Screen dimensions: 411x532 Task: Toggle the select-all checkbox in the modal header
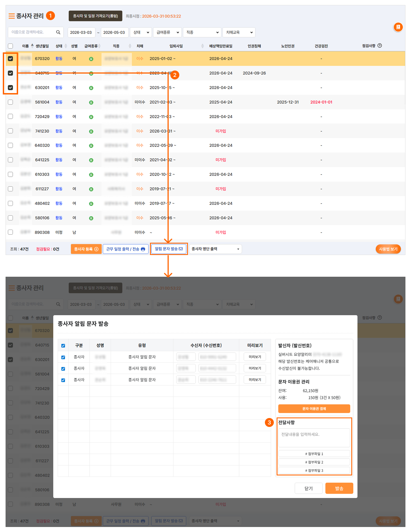click(x=63, y=346)
